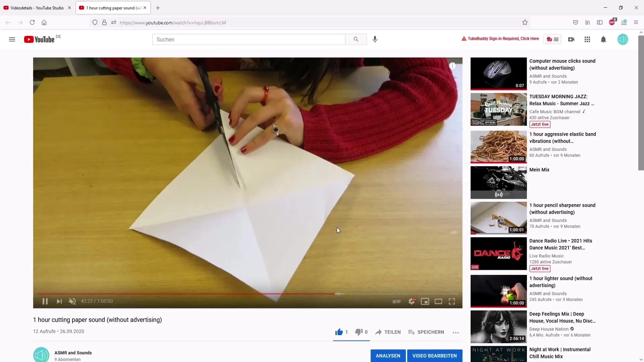Click the pause button on video
The image size is (644, 362).
click(44, 301)
